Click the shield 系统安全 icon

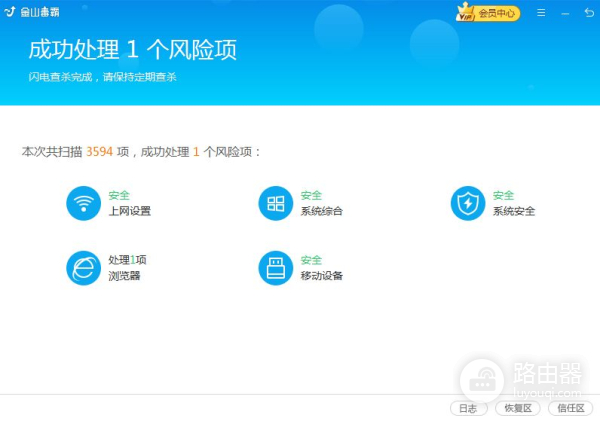468,203
